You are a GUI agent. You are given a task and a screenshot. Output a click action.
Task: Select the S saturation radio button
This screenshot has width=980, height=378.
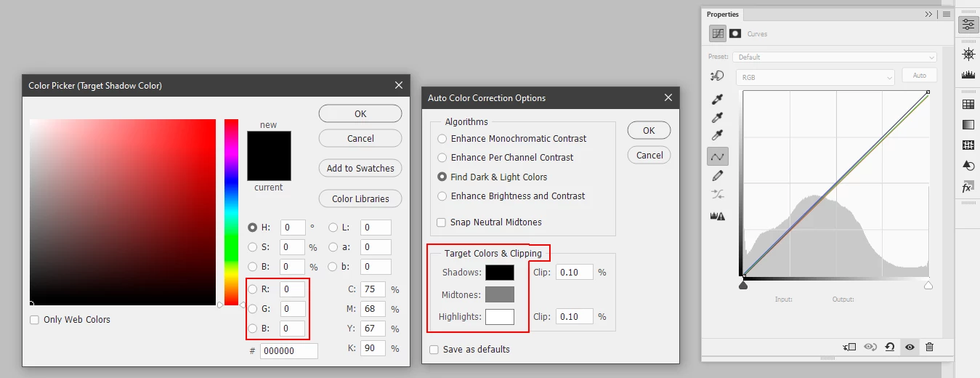tap(252, 246)
